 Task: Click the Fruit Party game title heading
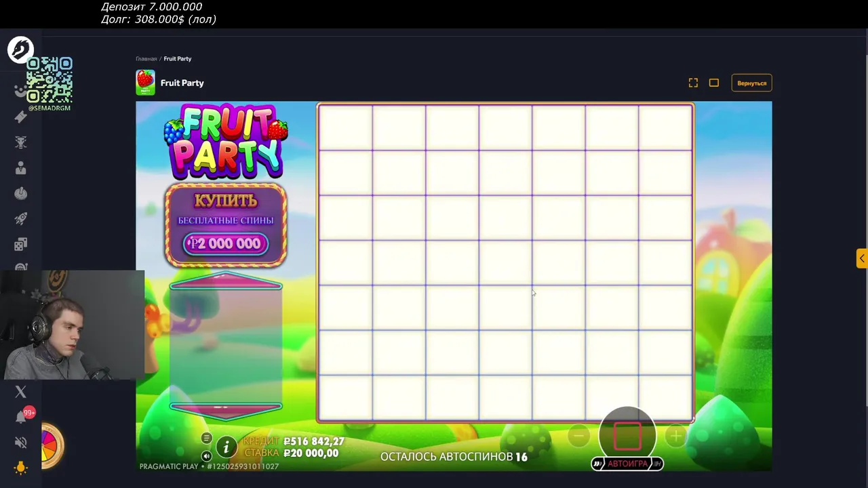coord(182,83)
